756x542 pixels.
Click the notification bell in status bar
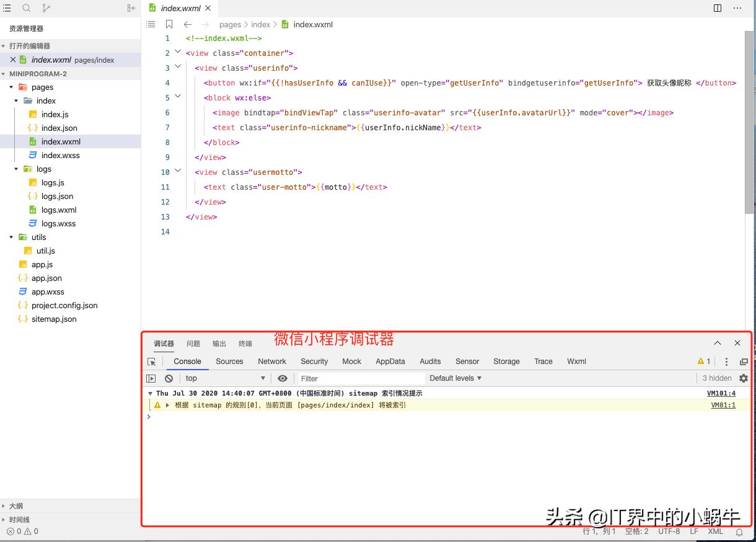click(x=739, y=531)
